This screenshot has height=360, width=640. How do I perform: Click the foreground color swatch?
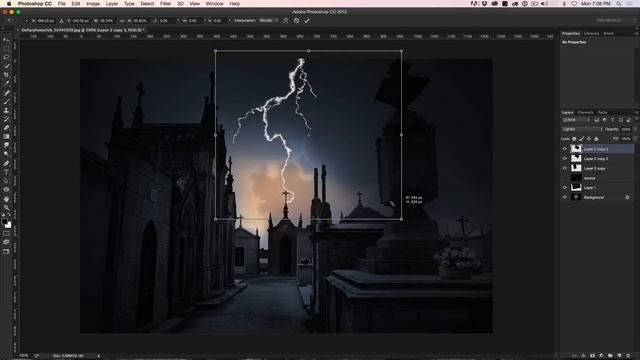click(4, 222)
